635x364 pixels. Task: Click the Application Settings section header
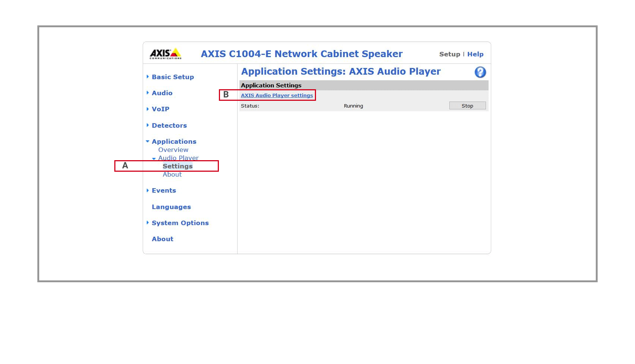(x=364, y=85)
